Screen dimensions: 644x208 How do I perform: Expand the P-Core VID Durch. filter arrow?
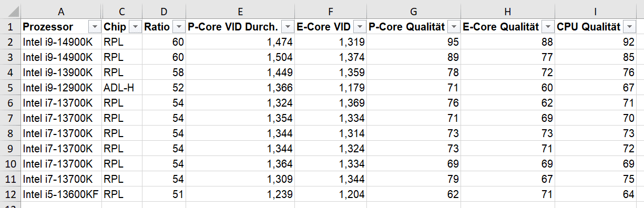[x=288, y=27]
